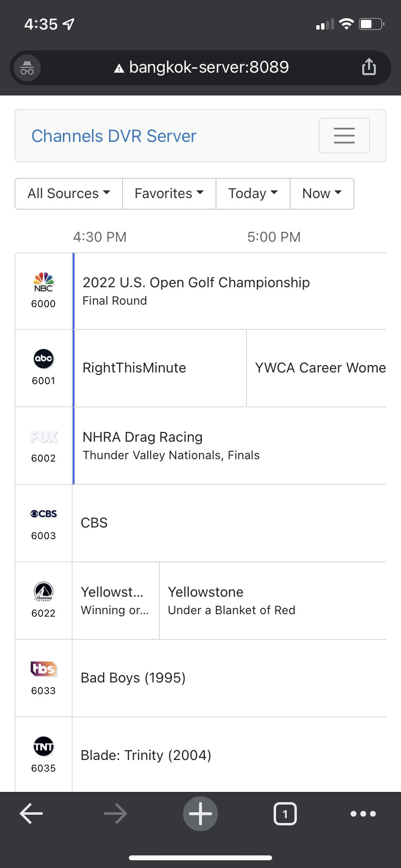Go back to the previous page
Image resolution: width=401 pixels, height=868 pixels.
click(31, 814)
